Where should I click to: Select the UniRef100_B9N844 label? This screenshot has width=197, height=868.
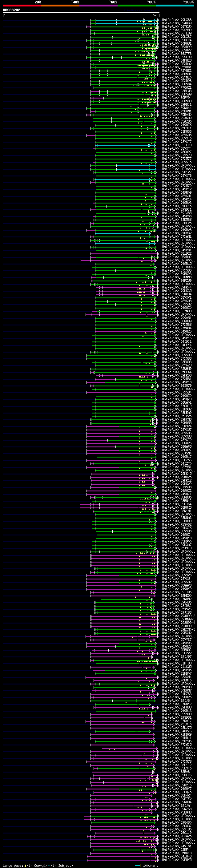coord(177,108)
